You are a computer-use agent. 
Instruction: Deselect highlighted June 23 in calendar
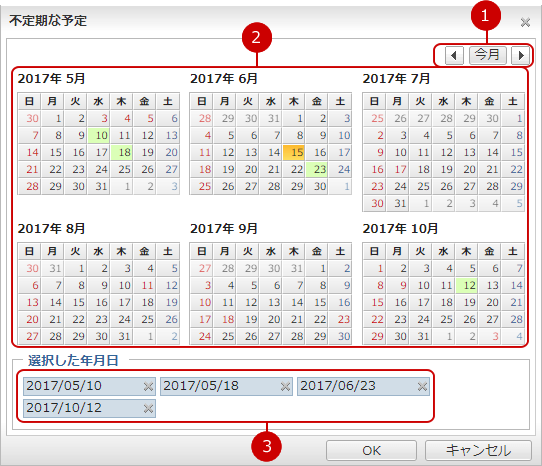317,169
